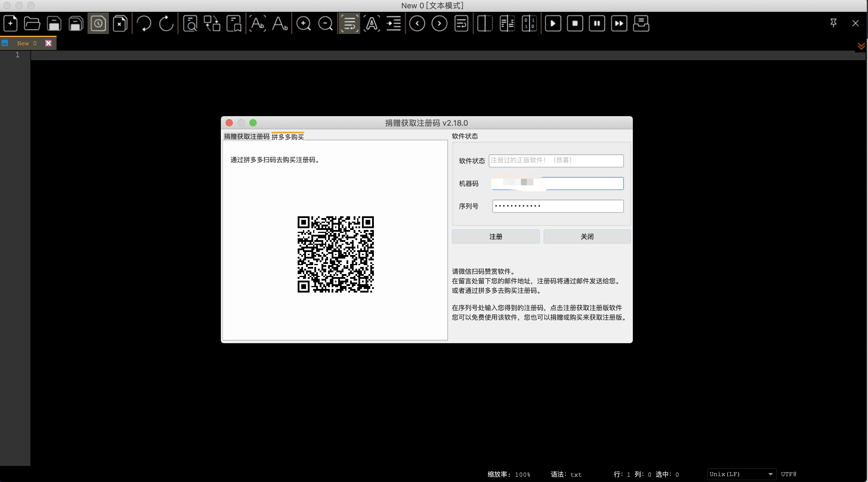Click the X icon at toolbar right end
Image resolution: width=868 pixels, height=482 pixels.
click(x=855, y=23)
